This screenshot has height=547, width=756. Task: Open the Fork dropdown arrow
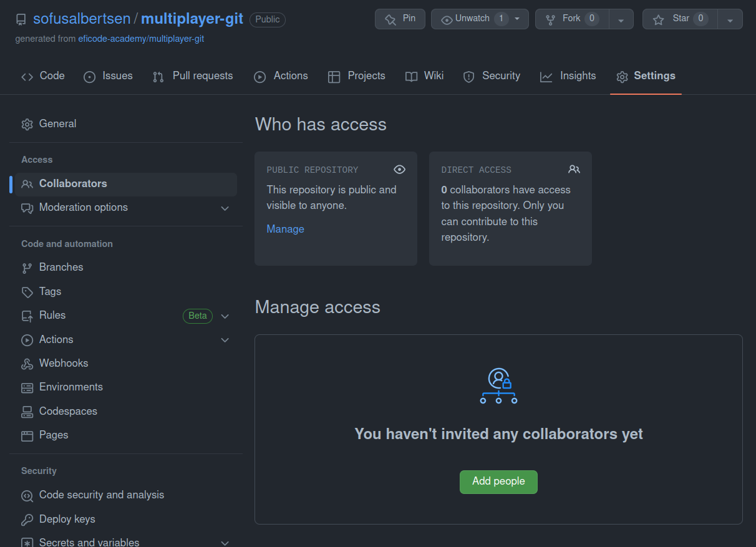tap(621, 19)
